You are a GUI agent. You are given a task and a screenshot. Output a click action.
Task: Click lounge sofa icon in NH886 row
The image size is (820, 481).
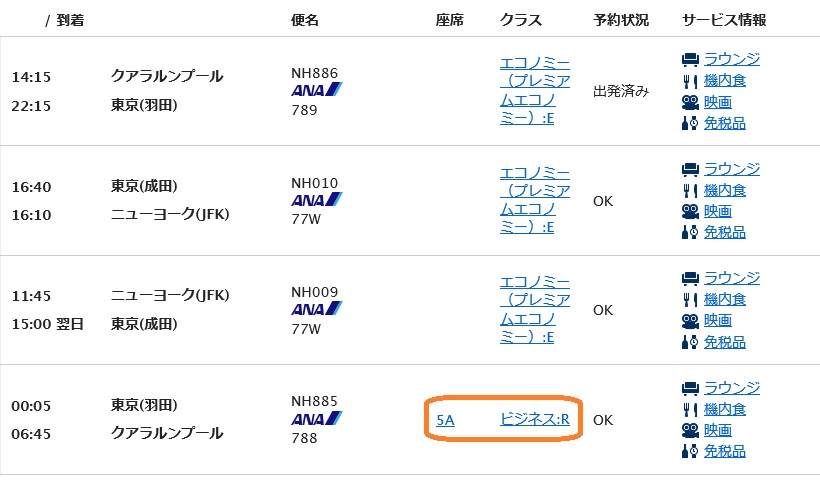click(x=690, y=60)
